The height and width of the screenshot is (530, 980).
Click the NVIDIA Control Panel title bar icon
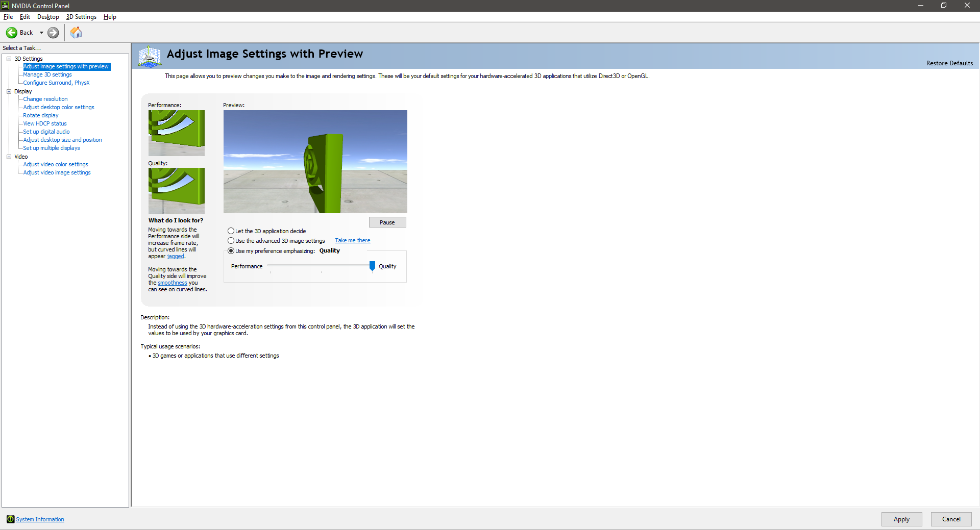pyautogui.click(x=5, y=6)
